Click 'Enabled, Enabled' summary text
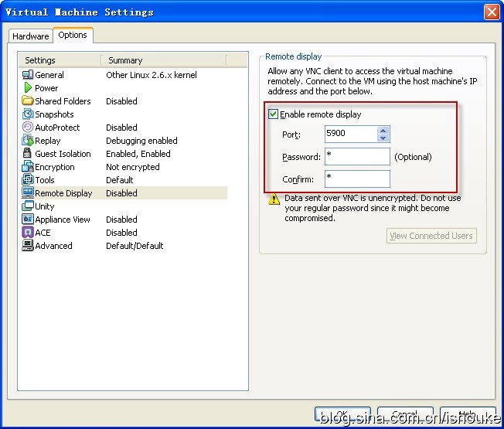The image size is (504, 429). click(138, 154)
